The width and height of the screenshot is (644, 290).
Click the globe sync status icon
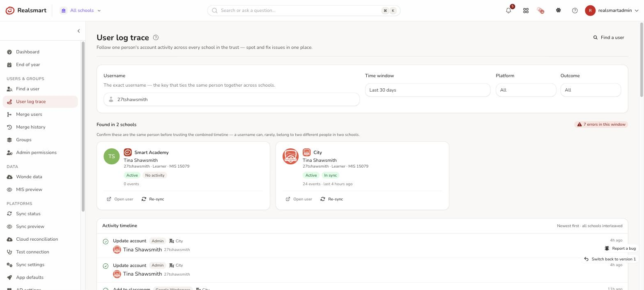(x=540, y=10)
